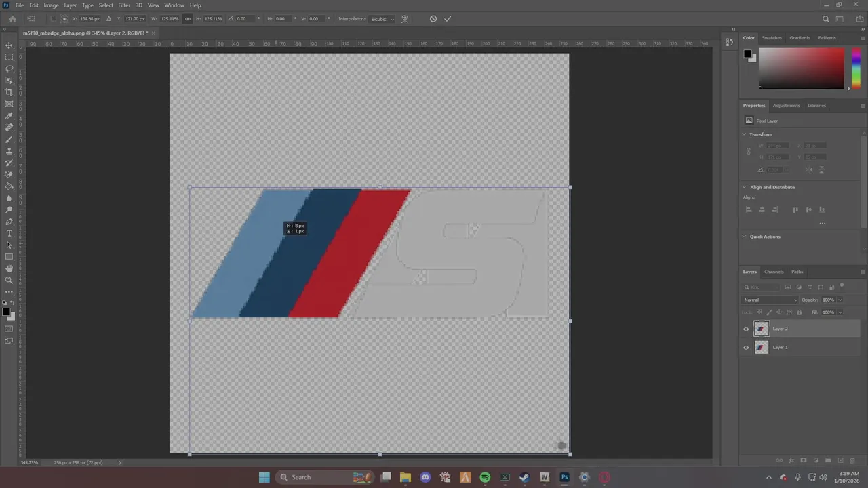This screenshot has width=868, height=488.
Task: Create a new layer icon
Action: tap(841, 460)
